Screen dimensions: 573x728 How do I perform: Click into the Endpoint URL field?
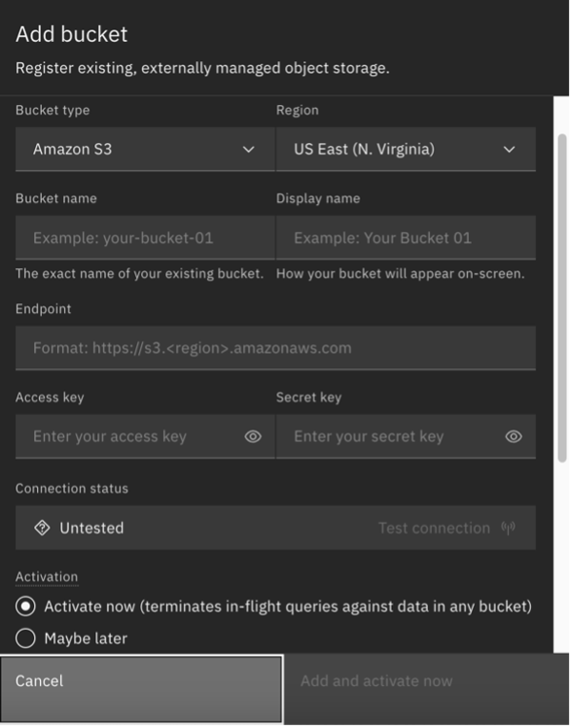point(276,348)
